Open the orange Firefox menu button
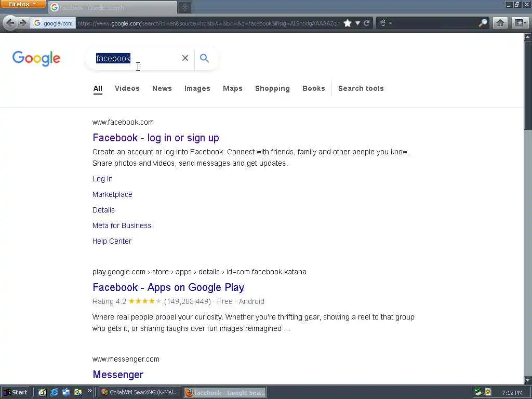 click(23, 4)
